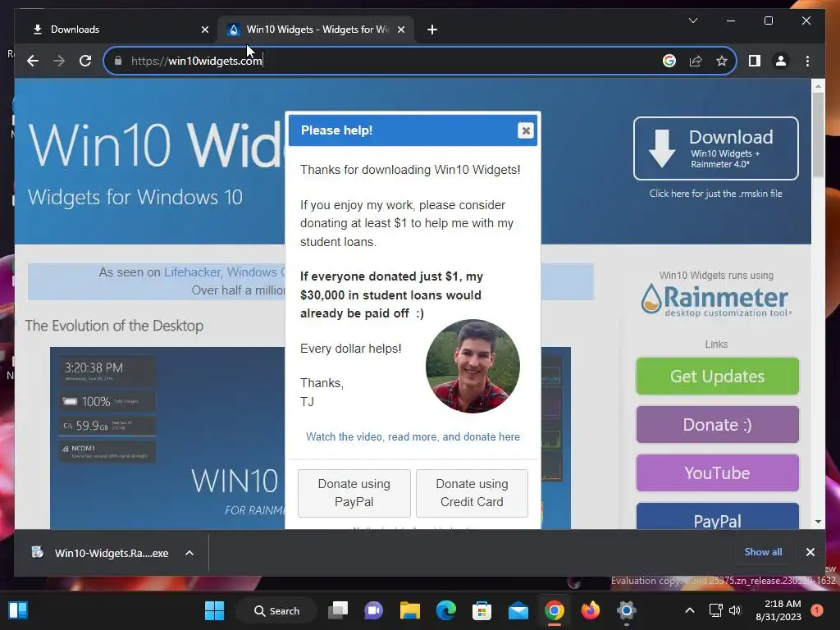Close the Downloads tab

pos(204,30)
